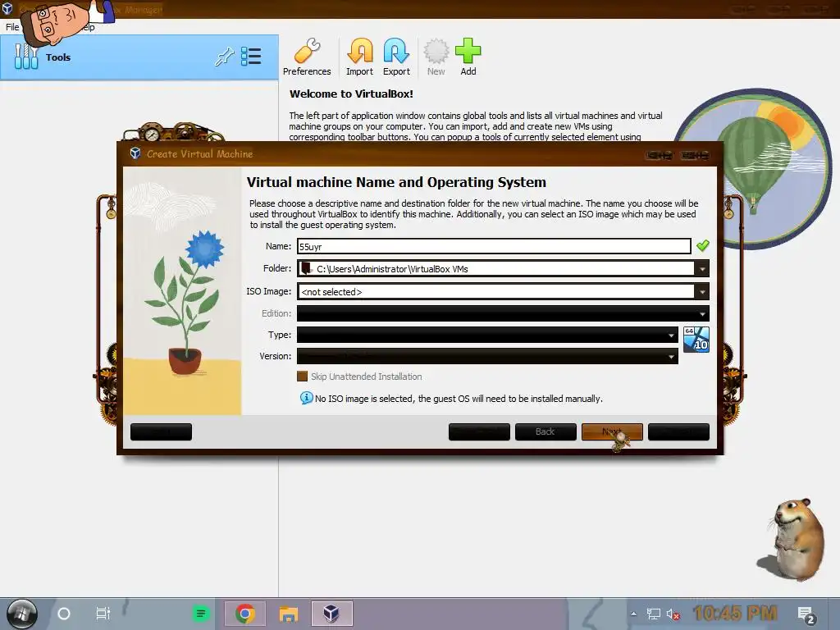The image size is (840, 630).
Task: Click the wizard's bottom-left dark button
Action: click(x=161, y=431)
